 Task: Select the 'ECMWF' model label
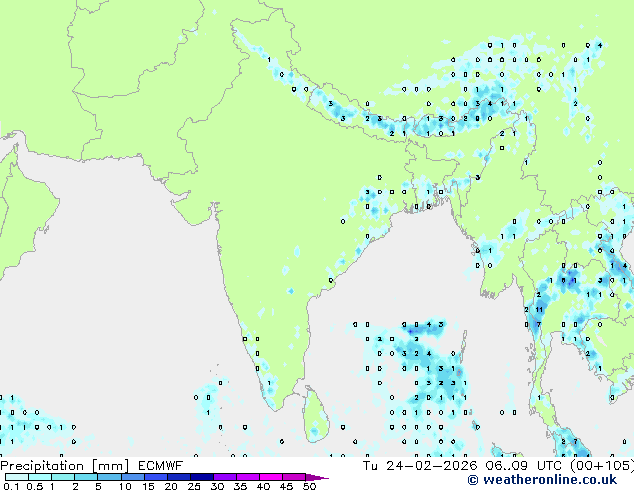tap(161, 466)
